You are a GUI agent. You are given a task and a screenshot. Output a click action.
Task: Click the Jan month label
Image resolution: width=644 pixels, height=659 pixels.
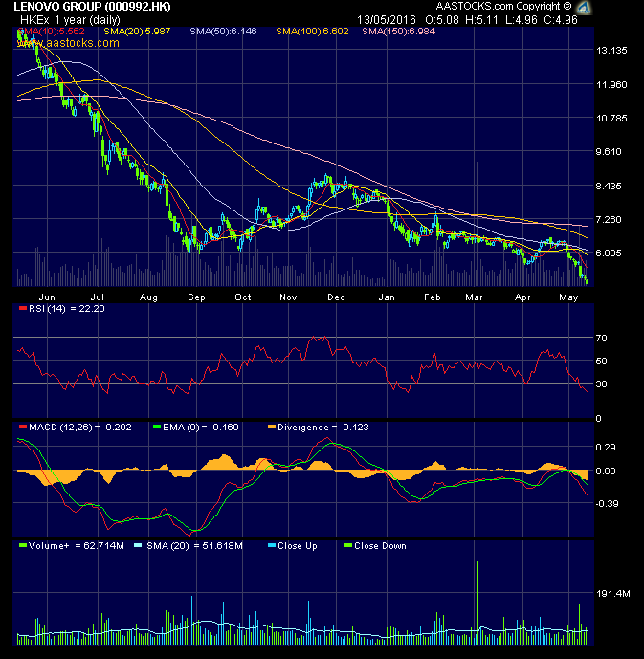(387, 297)
